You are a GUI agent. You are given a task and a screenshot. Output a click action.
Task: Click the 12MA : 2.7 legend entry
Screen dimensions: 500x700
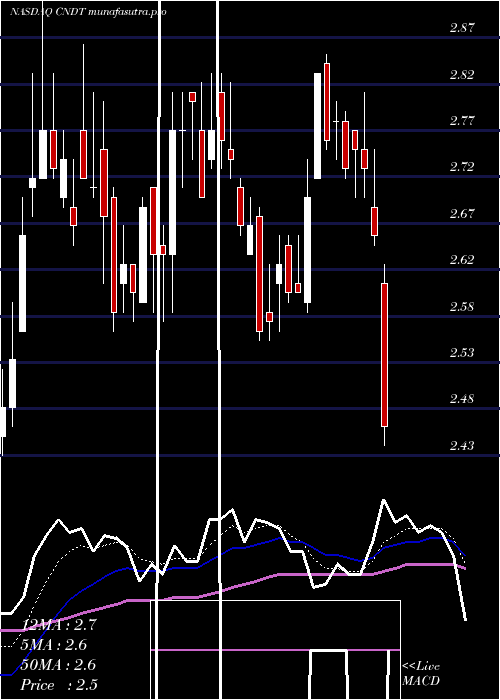[x=58, y=625]
